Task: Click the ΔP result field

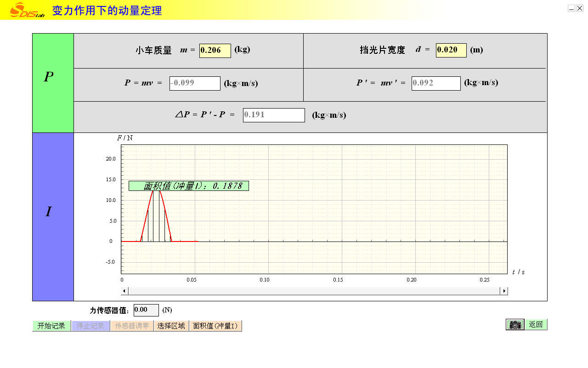Action: point(274,115)
